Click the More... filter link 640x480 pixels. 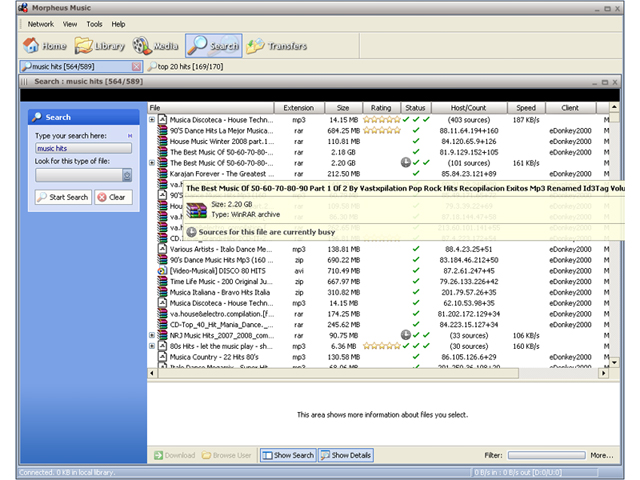coord(601,455)
